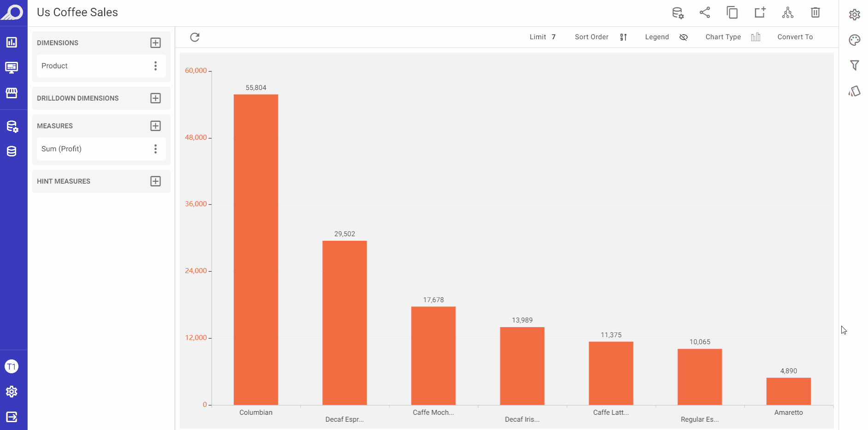Viewport: 868px width, 430px height.
Task: Open chart settings gear on right panel
Action: coord(855,15)
